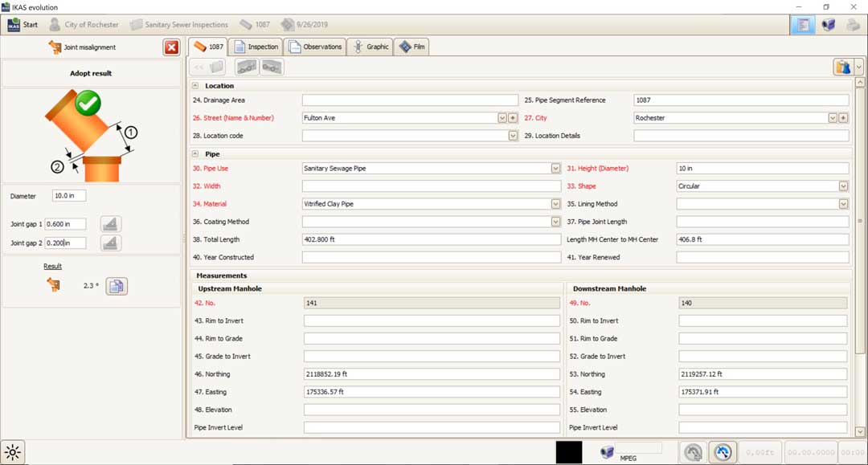Collapse the Pipe section

[x=195, y=153]
